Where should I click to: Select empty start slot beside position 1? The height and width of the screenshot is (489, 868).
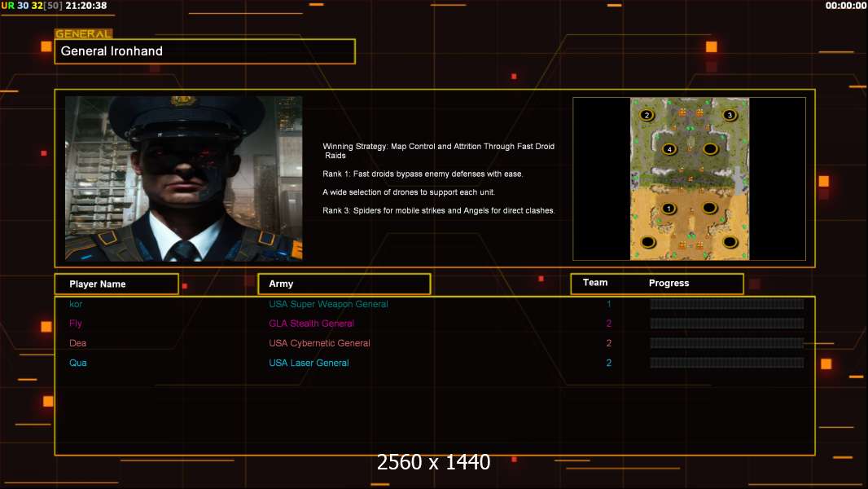pos(710,208)
